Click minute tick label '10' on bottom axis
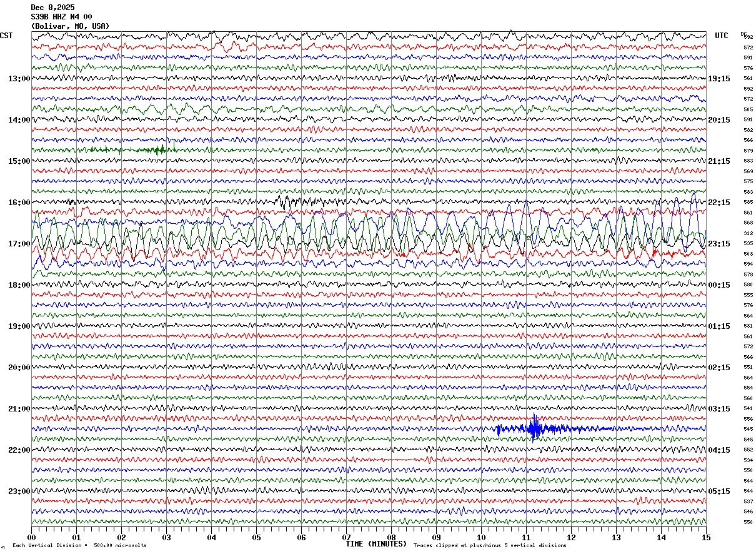756x554 pixels. pyautogui.click(x=481, y=538)
